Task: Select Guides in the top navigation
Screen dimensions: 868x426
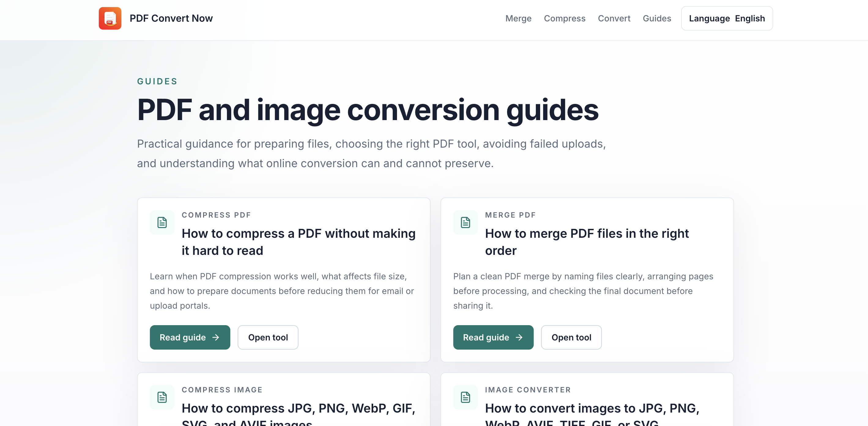Action: [657, 18]
